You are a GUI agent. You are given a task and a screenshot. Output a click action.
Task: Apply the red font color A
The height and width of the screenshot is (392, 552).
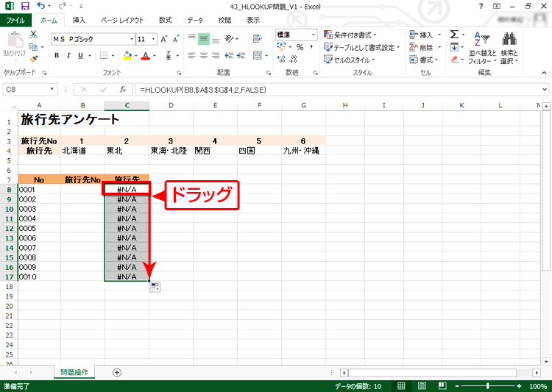click(146, 56)
